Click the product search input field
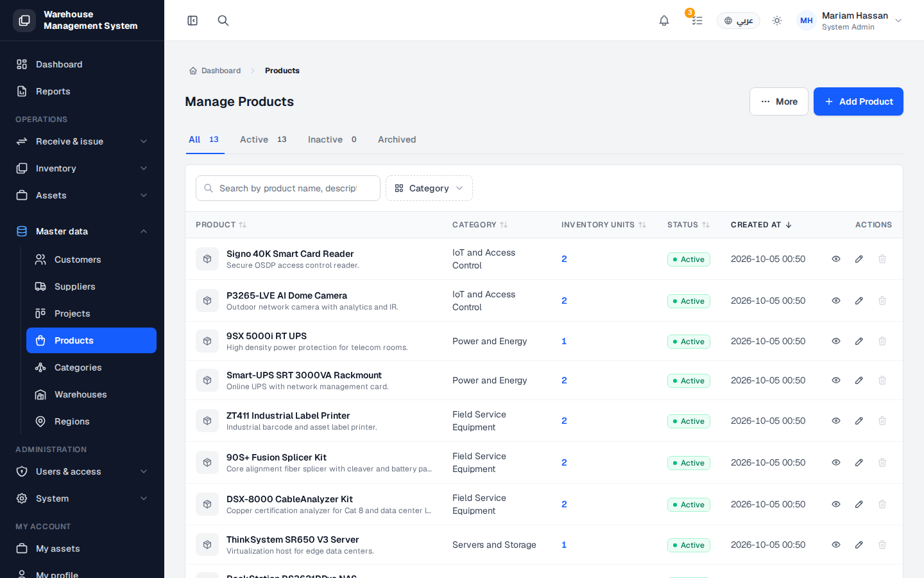The width and height of the screenshot is (924, 578). (288, 188)
